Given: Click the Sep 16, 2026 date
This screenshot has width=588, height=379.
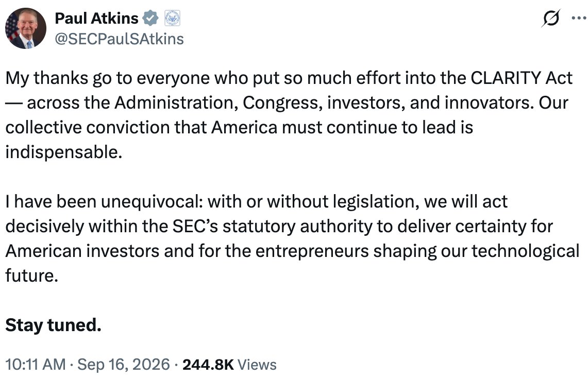Looking at the screenshot, I should [123, 365].
